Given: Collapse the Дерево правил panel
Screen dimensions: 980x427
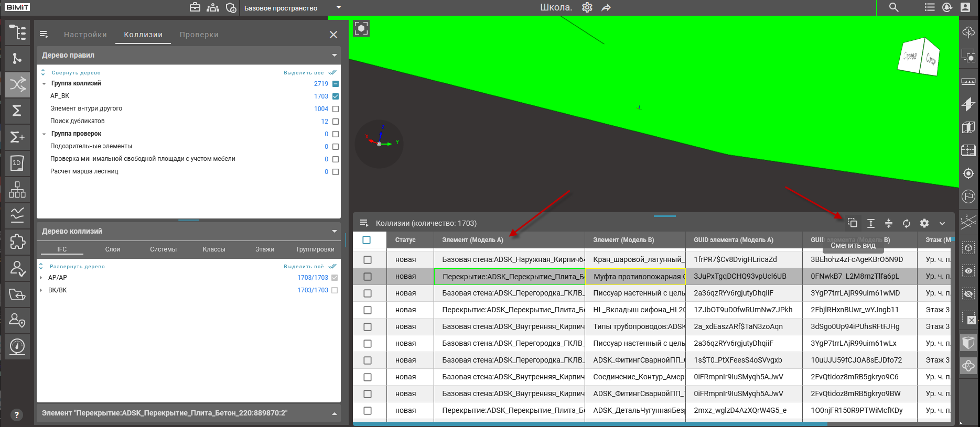Looking at the screenshot, I should coord(334,56).
